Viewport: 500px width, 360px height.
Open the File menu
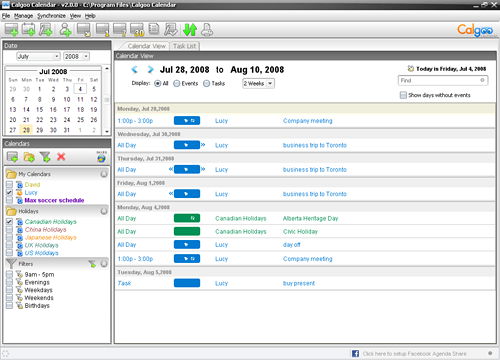pyautogui.click(x=6, y=16)
